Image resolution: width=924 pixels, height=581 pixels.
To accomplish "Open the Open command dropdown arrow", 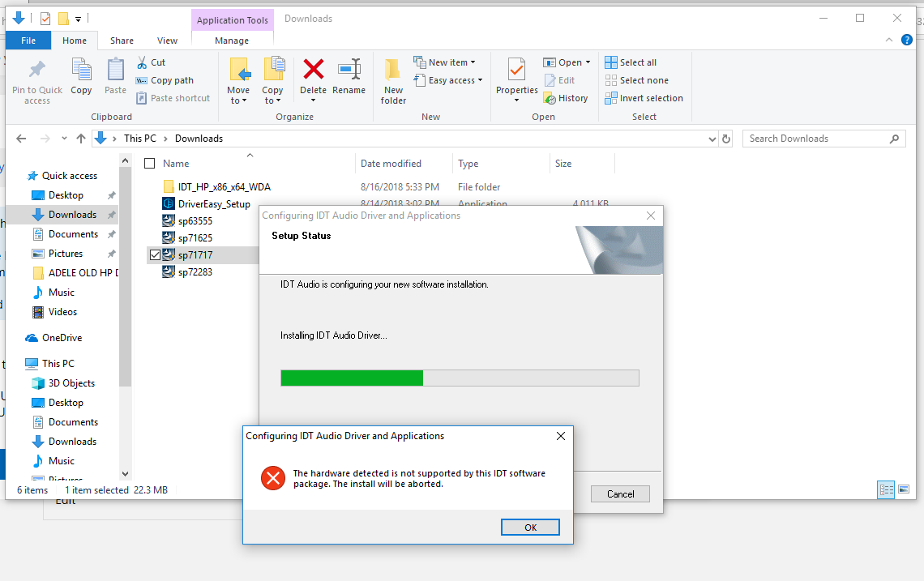I will pos(588,62).
